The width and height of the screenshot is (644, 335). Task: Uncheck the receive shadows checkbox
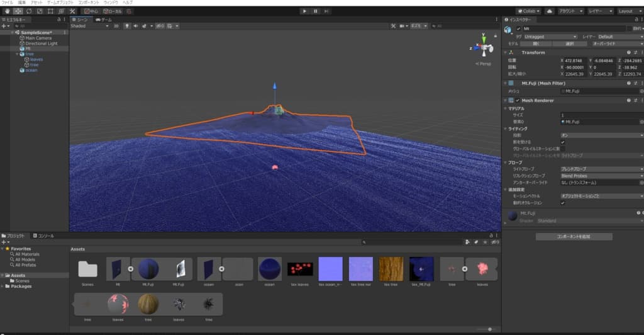(x=563, y=142)
